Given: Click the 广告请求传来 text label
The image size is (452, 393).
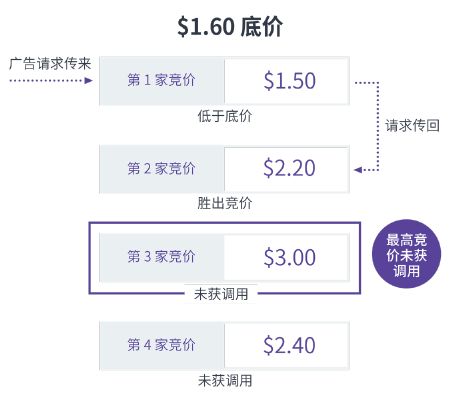Looking at the screenshot, I should click(50, 63).
